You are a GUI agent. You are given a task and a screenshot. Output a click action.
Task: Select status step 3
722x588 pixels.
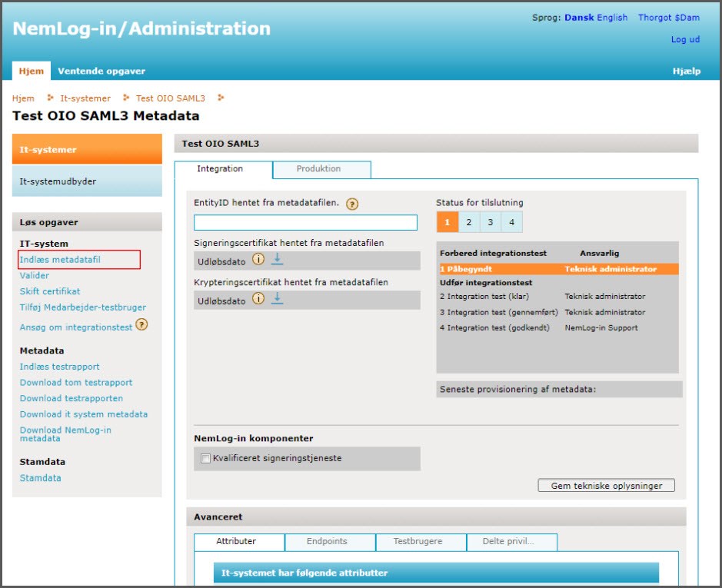pyautogui.click(x=491, y=222)
